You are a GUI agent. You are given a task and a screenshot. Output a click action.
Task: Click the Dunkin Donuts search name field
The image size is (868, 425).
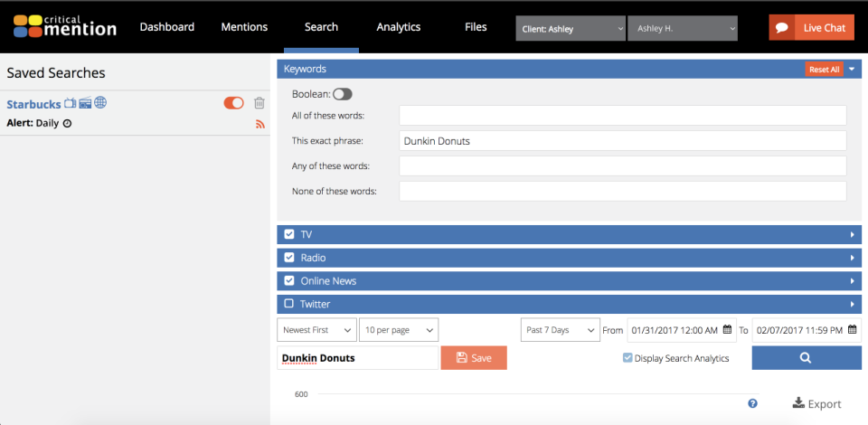358,358
